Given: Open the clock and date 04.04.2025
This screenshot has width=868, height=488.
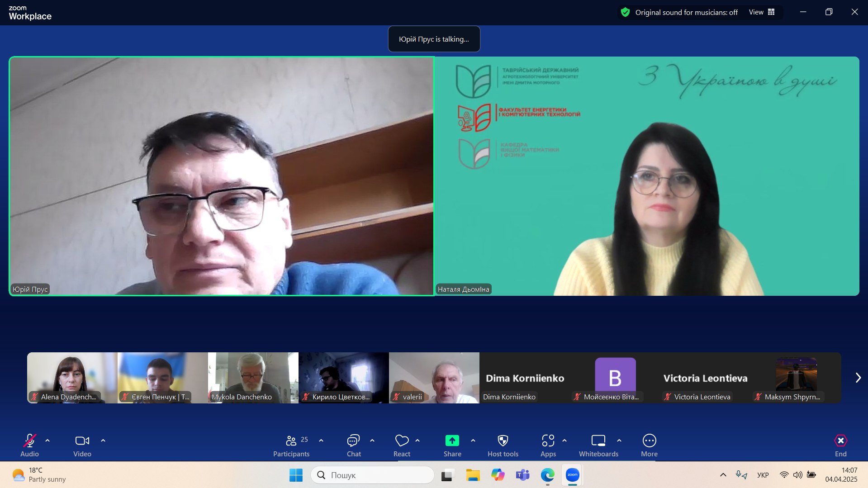Looking at the screenshot, I should (x=841, y=475).
